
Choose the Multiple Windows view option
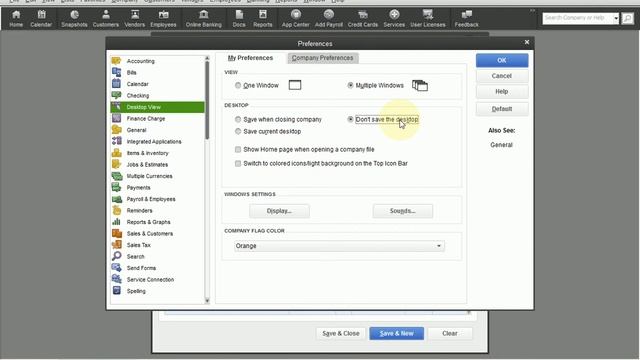click(350, 85)
